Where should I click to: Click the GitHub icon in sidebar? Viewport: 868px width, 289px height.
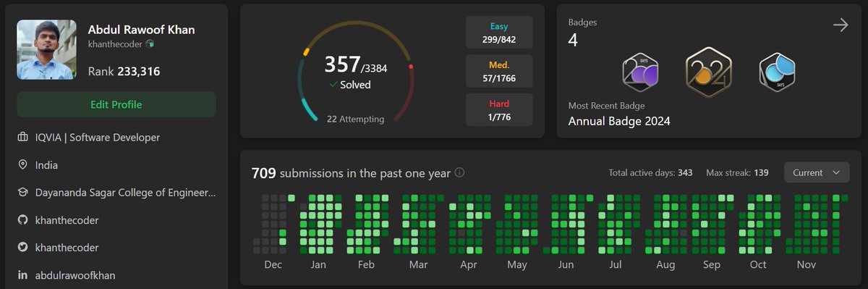click(x=22, y=220)
